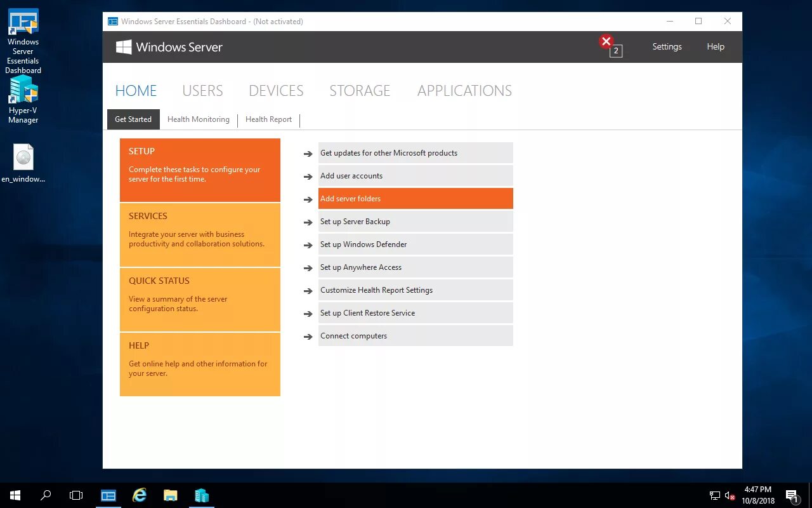Maximize the dashboard window
812x508 pixels.
698,22
